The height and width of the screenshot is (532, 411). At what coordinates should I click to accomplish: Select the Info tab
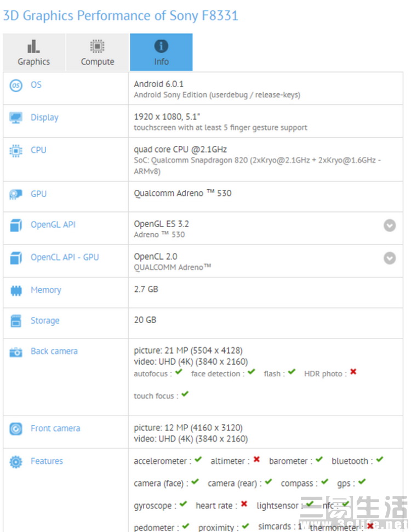tap(161, 52)
